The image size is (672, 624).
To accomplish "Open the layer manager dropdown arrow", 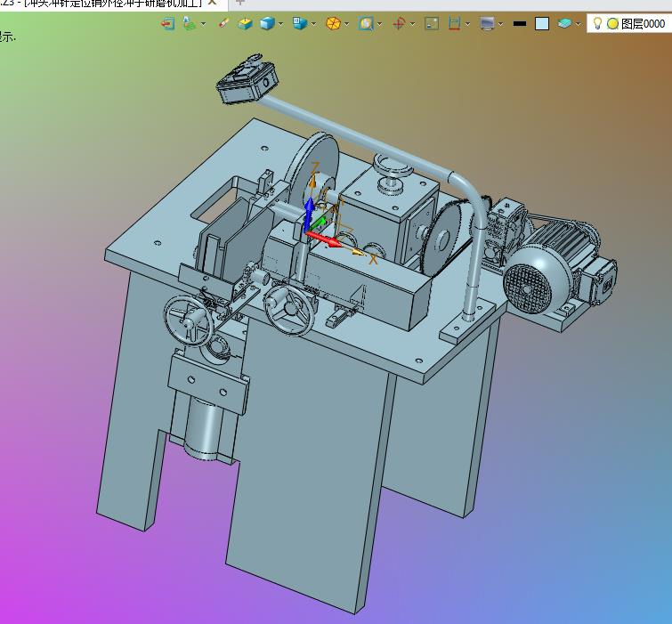I will (579, 23).
